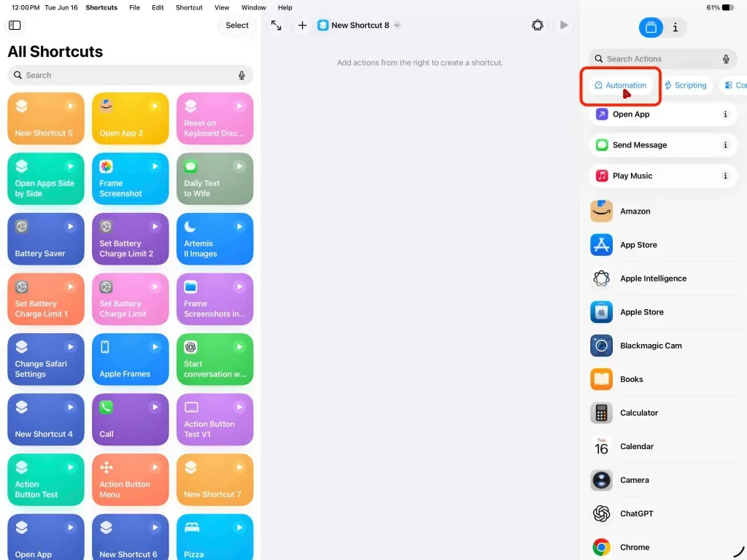This screenshot has height=560, width=747.
Task: Switch to the shortcut info panel
Action: [x=675, y=28]
